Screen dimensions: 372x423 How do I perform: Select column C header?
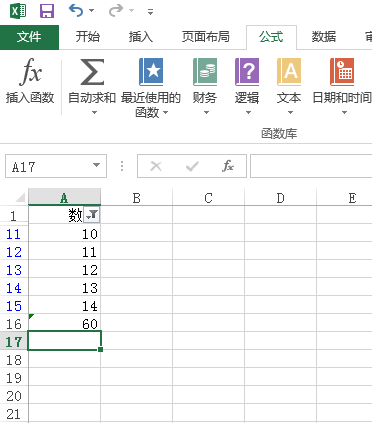point(208,198)
